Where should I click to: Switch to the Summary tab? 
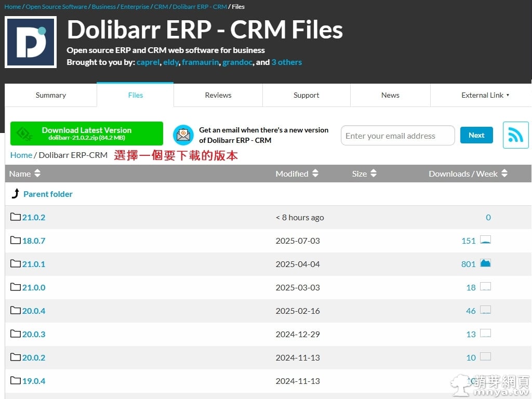[50, 95]
